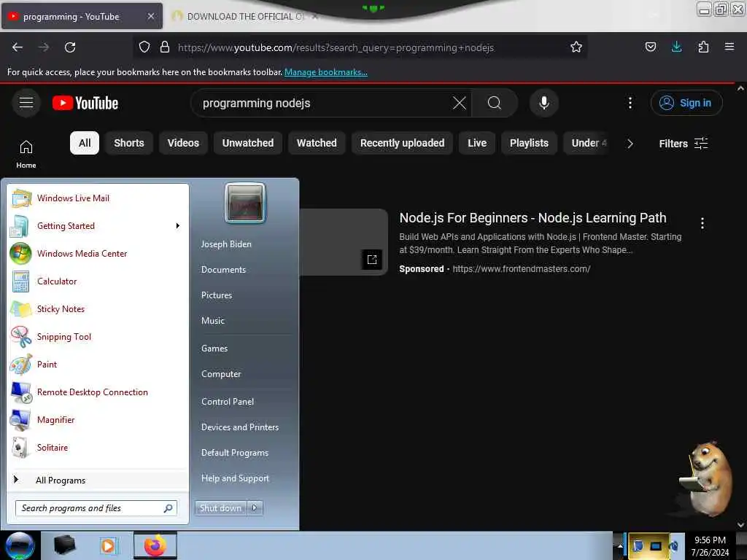Open Remote Desktop Connection
The width and height of the screenshot is (747, 560).
pyautogui.click(x=98, y=392)
